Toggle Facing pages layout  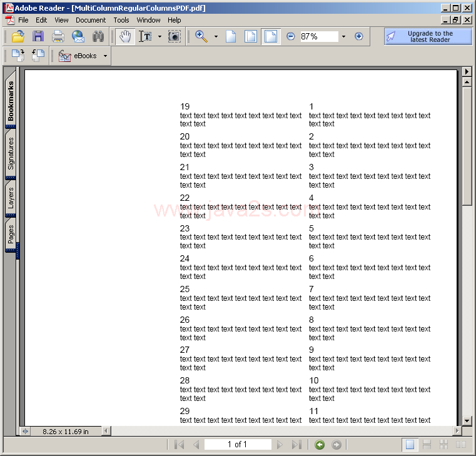460,445
